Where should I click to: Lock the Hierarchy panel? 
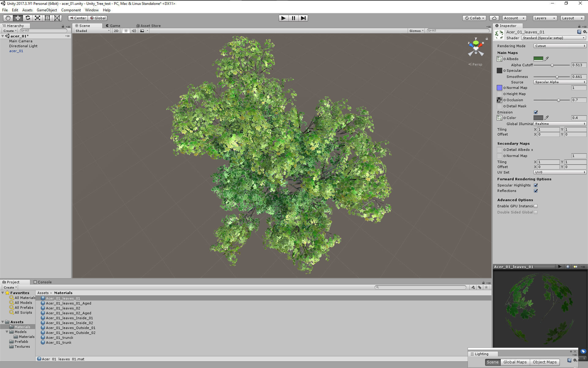click(x=63, y=26)
